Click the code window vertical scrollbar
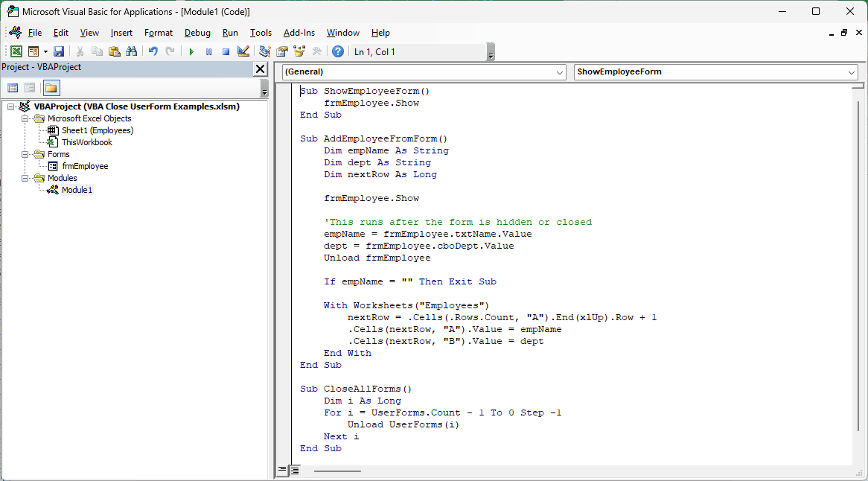 coord(858,265)
